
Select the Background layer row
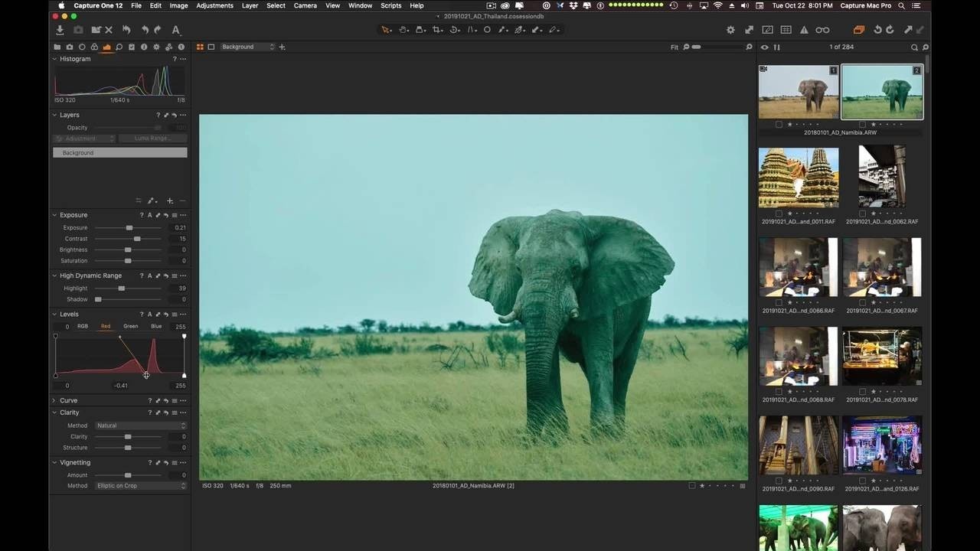tap(120, 153)
